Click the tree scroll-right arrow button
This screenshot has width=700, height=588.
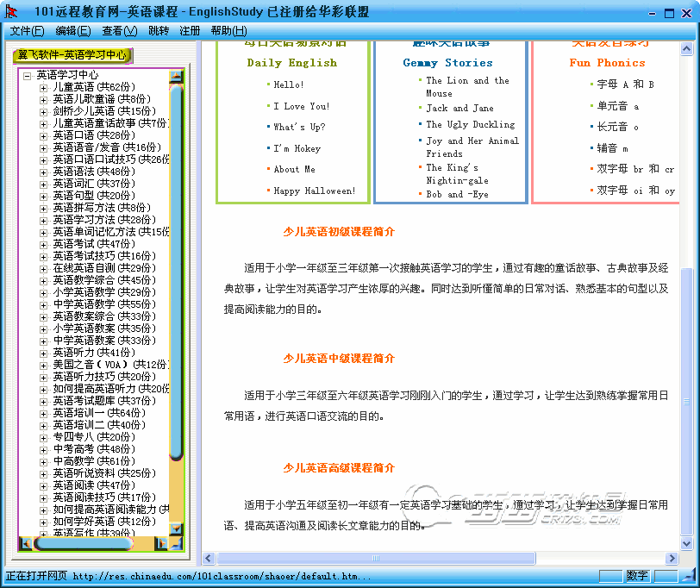click(x=161, y=543)
